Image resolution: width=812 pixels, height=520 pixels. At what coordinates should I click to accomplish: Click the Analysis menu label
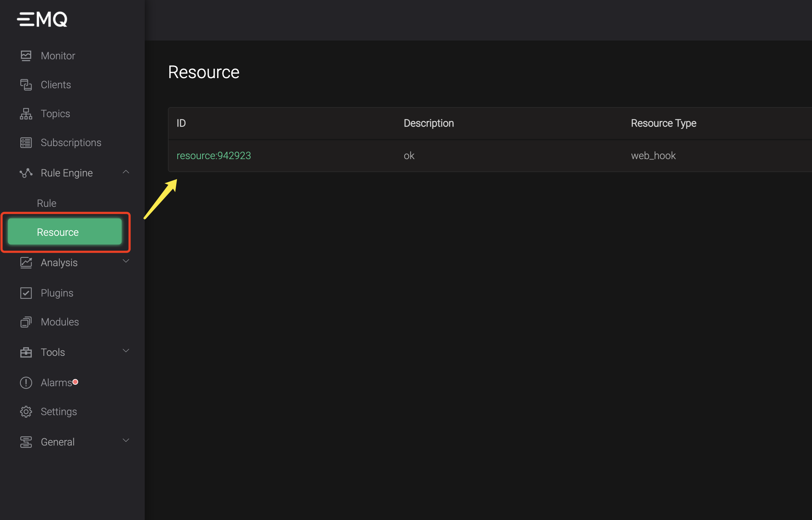[x=59, y=263]
